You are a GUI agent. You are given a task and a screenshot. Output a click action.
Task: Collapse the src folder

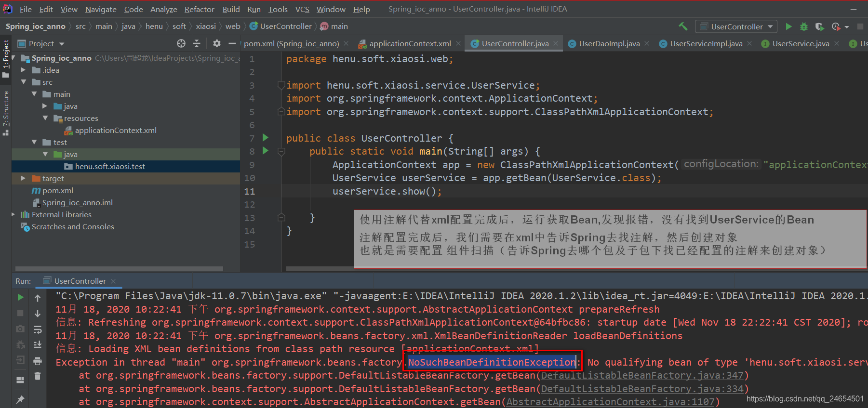pos(24,82)
